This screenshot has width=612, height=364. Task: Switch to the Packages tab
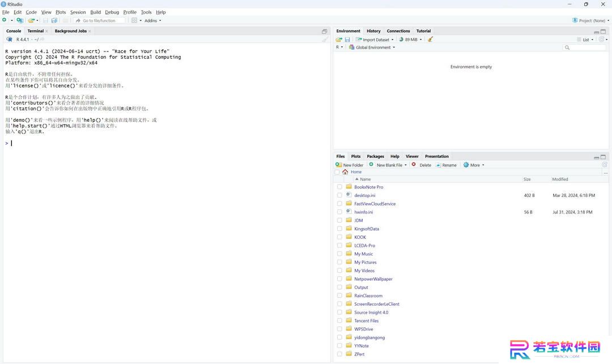(375, 156)
